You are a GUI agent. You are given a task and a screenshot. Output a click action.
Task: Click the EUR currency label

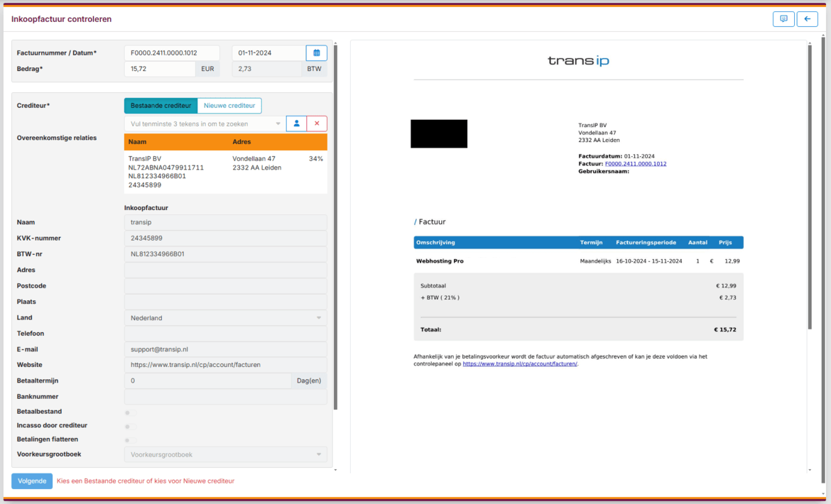pyautogui.click(x=207, y=69)
